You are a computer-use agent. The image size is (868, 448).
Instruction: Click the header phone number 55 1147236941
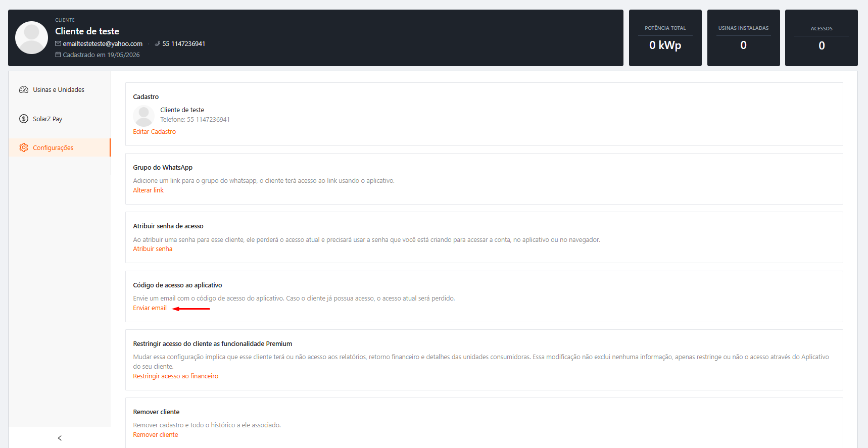click(184, 44)
